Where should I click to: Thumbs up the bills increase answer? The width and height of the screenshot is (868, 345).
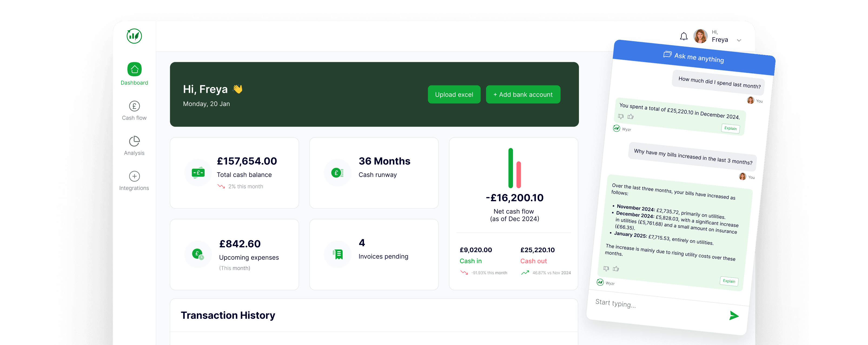tap(616, 269)
